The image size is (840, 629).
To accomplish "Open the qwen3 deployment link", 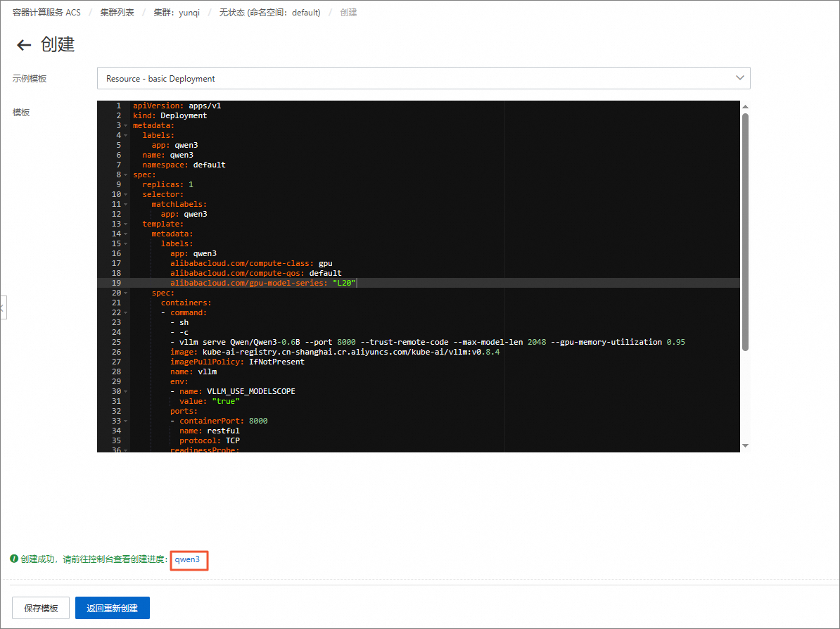I will pos(188,559).
